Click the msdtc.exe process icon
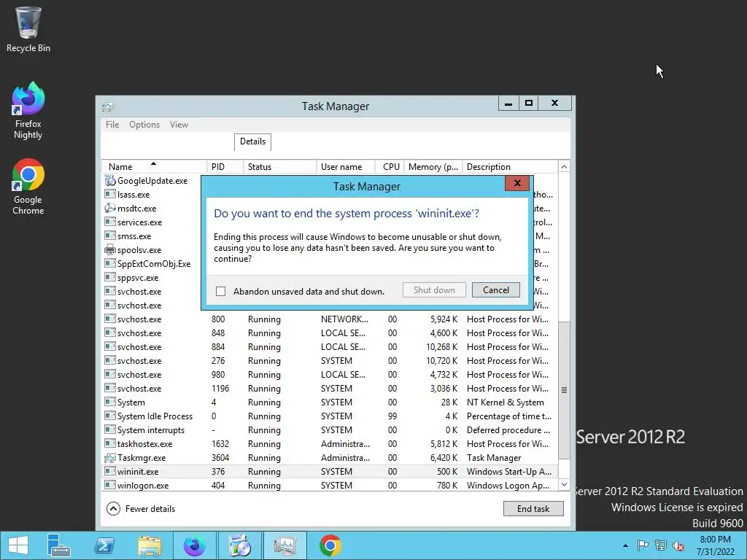 coord(110,208)
